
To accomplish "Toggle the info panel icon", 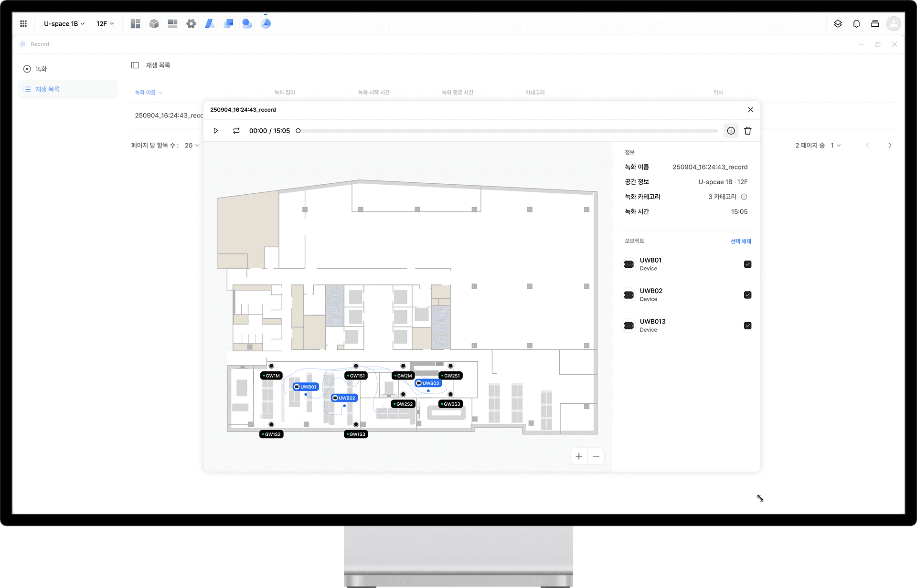I will point(731,131).
